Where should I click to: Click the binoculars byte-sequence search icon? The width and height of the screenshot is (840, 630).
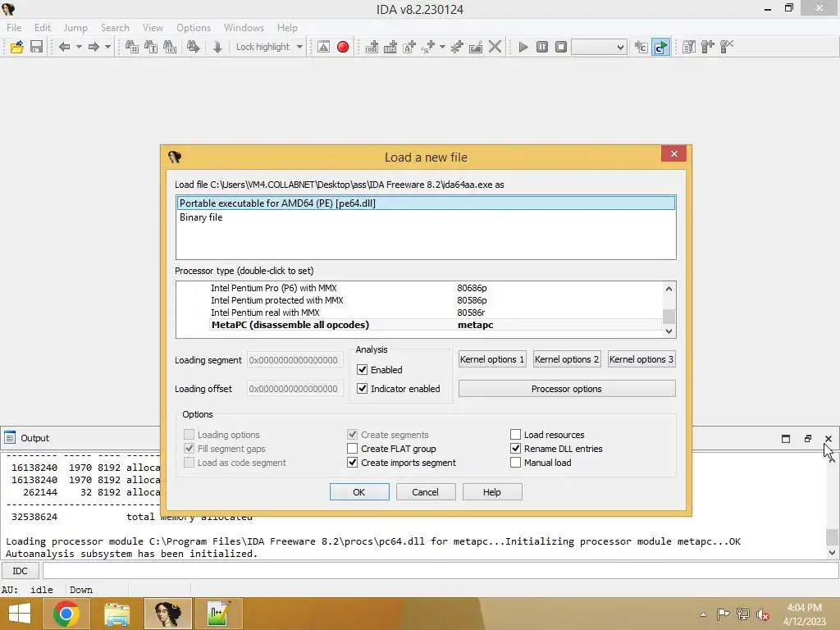pos(170,47)
